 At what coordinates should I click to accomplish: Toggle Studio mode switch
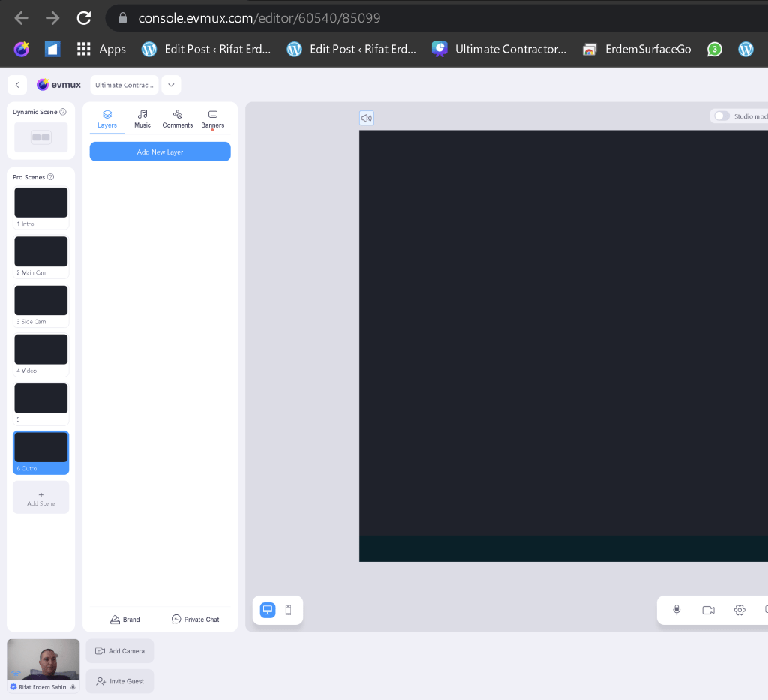[721, 116]
